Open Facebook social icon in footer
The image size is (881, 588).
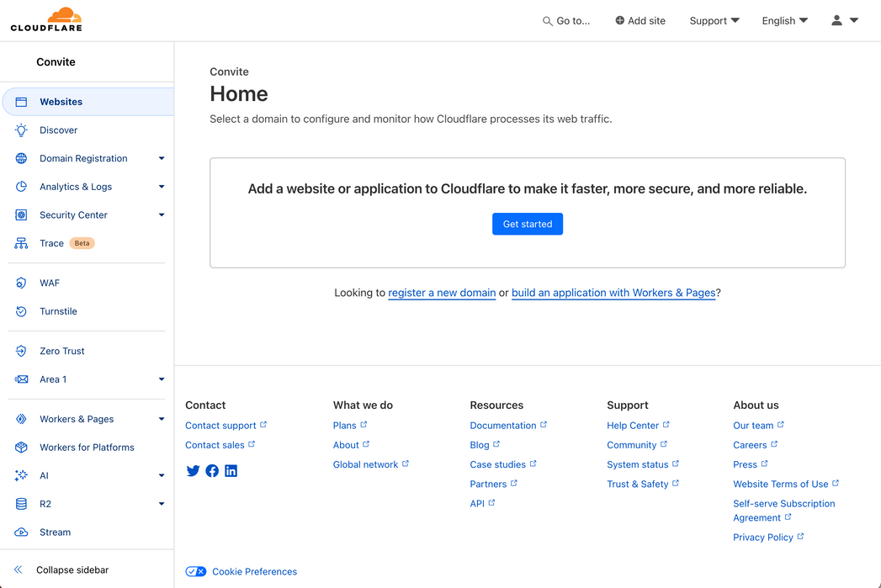coord(212,471)
